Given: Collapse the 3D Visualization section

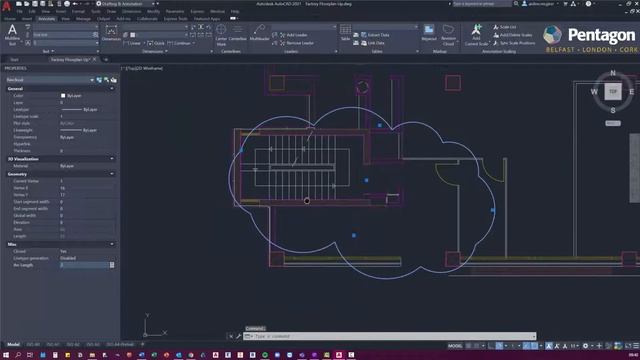Looking at the screenshot, I should coord(112,159).
